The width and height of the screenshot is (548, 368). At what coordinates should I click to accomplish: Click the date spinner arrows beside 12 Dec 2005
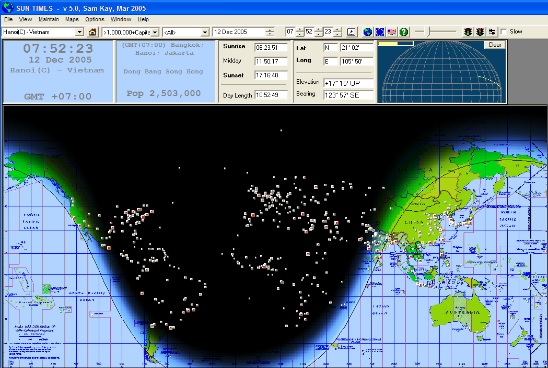[x=269, y=32]
